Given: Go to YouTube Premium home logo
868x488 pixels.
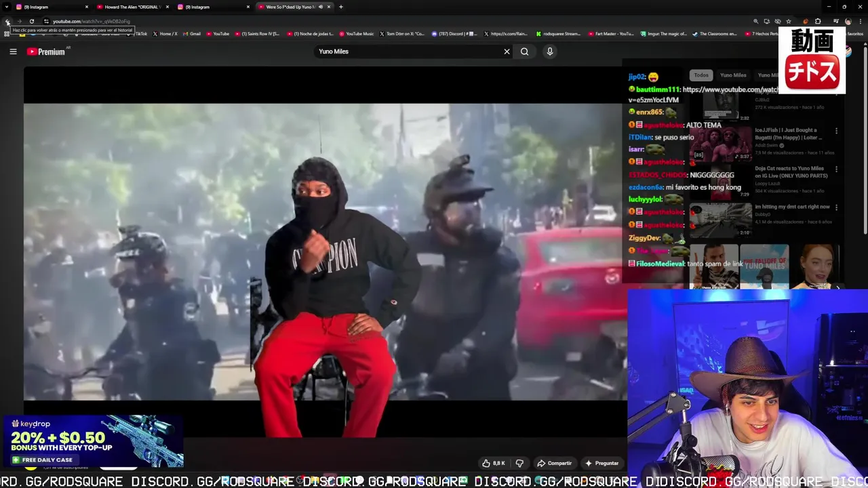Looking at the screenshot, I should click(x=46, y=52).
